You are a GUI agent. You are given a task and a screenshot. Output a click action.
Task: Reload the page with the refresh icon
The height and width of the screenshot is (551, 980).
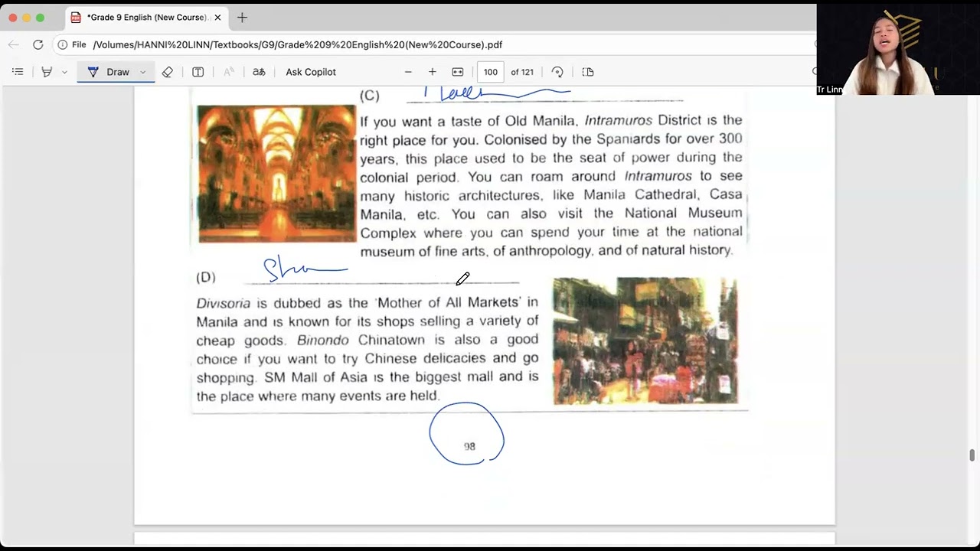coord(38,44)
